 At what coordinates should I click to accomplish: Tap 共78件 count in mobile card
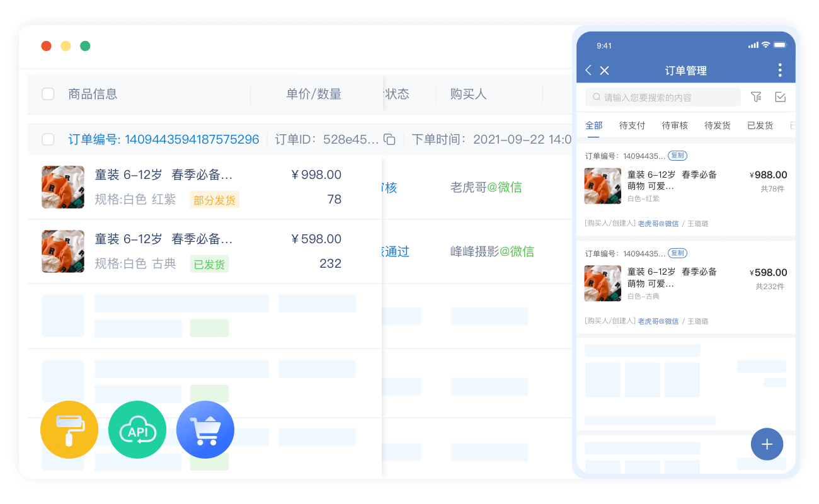click(772, 189)
